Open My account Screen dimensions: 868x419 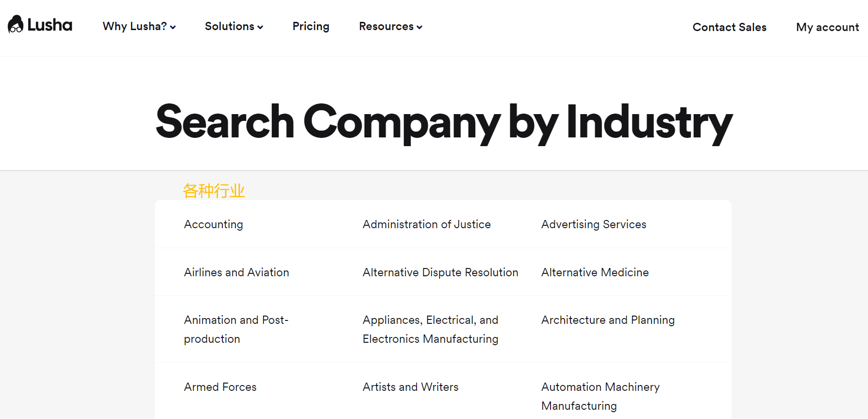(x=827, y=27)
